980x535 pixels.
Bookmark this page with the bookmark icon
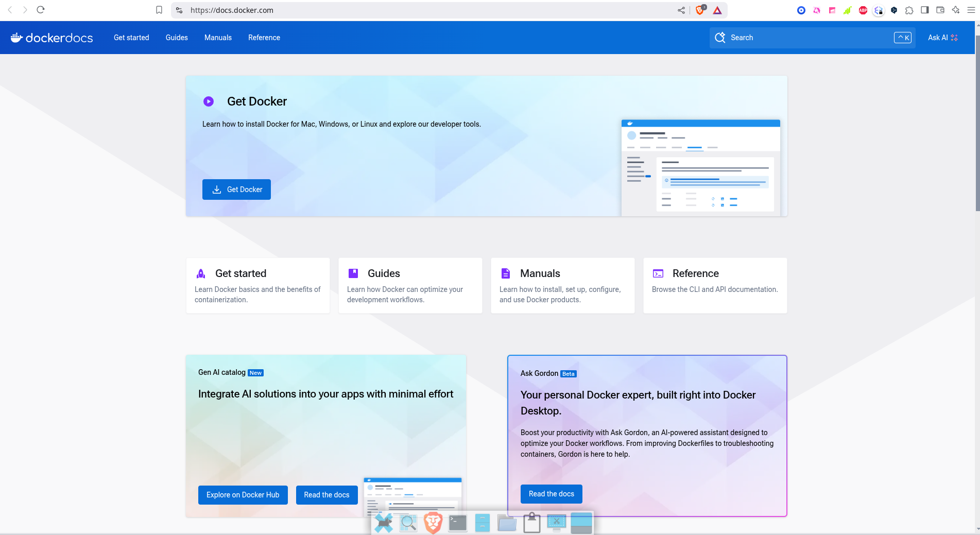point(159,10)
